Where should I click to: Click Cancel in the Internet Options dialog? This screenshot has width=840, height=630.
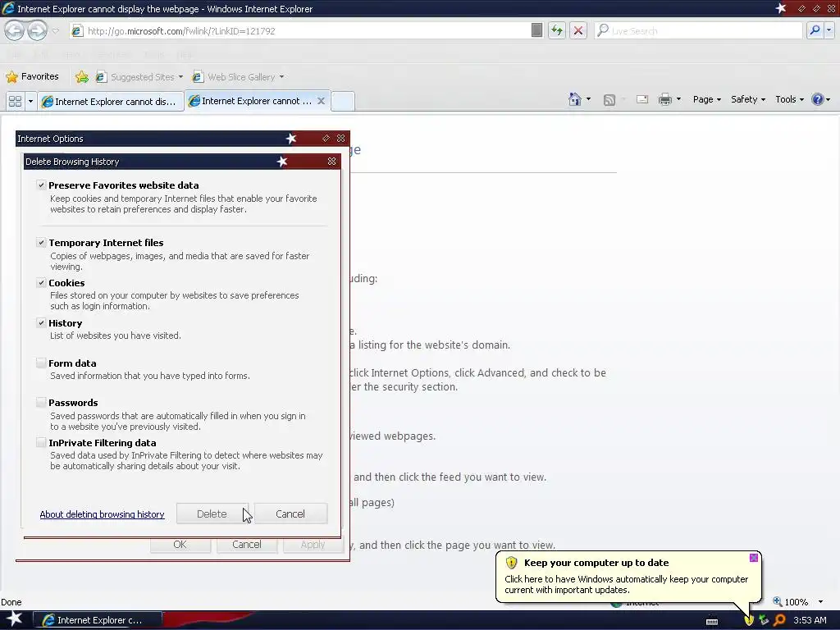point(246,545)
